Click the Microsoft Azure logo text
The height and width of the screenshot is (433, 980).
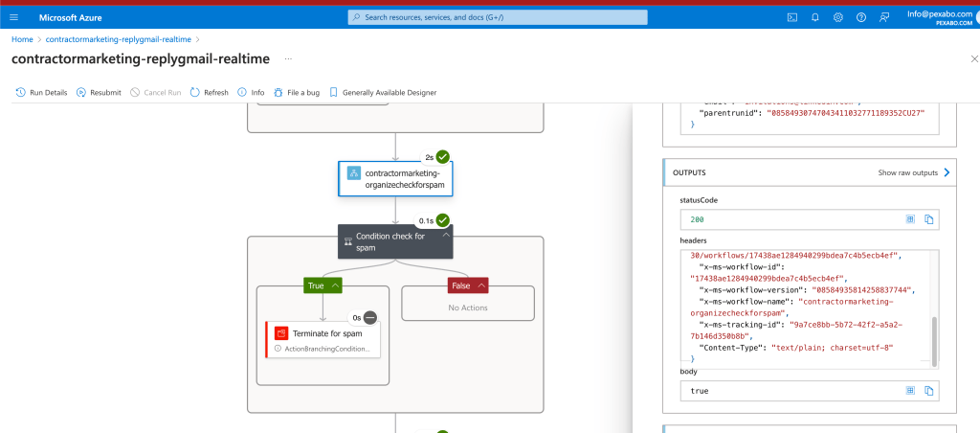point(71,17)
